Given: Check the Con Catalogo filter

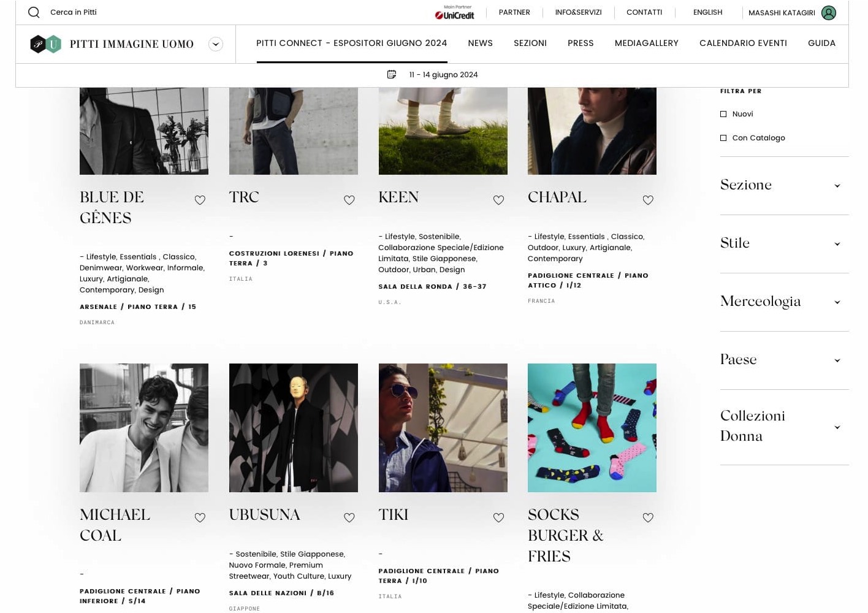Looking at the screenshot, I should pyautogui.click(x=723, y=138).
